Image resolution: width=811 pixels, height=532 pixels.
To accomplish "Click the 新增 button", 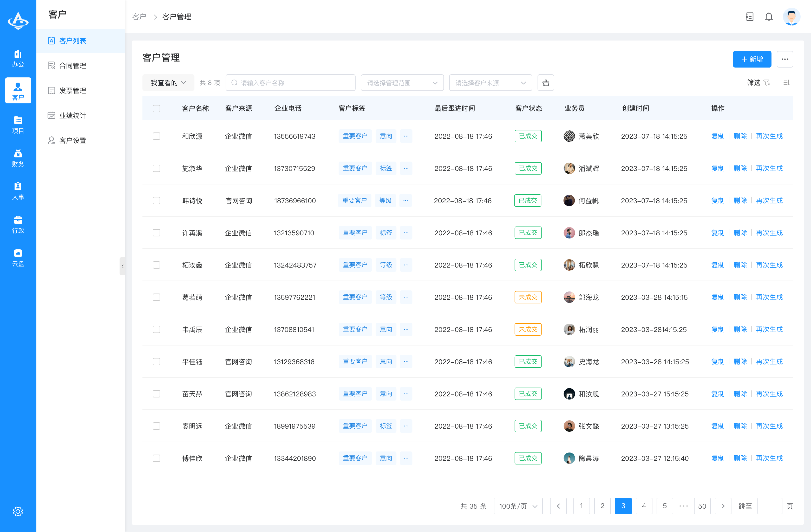I will [752, 59].
